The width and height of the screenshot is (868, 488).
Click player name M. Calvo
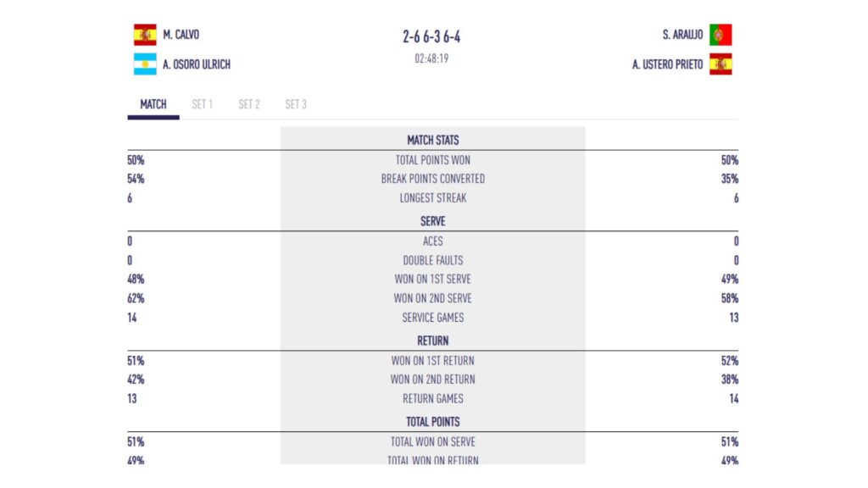click(181, 35)
